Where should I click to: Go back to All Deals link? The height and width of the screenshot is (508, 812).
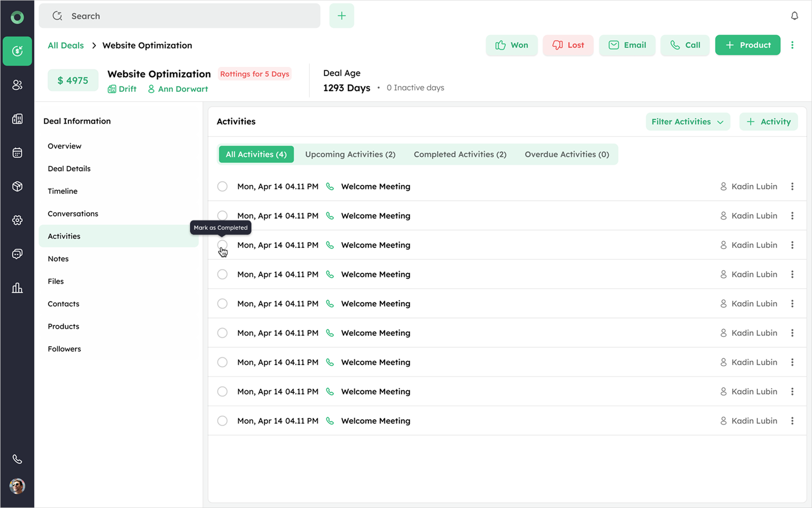(66, 45)
